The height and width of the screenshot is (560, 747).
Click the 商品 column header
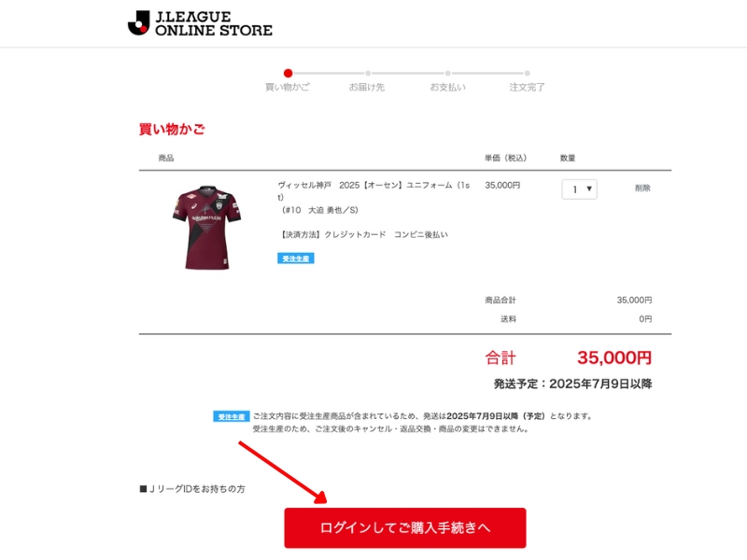tap(166, 158)
